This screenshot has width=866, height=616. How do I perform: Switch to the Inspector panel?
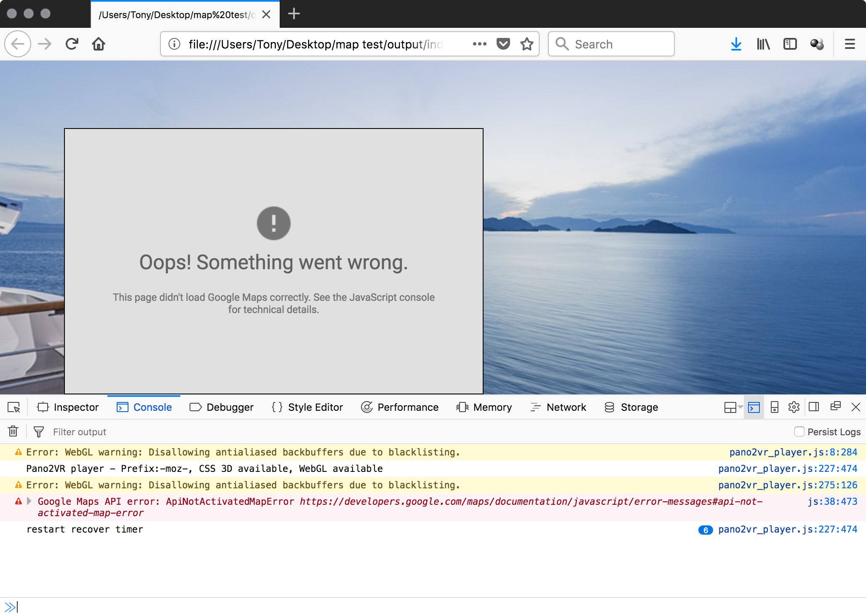click(68, 407)
